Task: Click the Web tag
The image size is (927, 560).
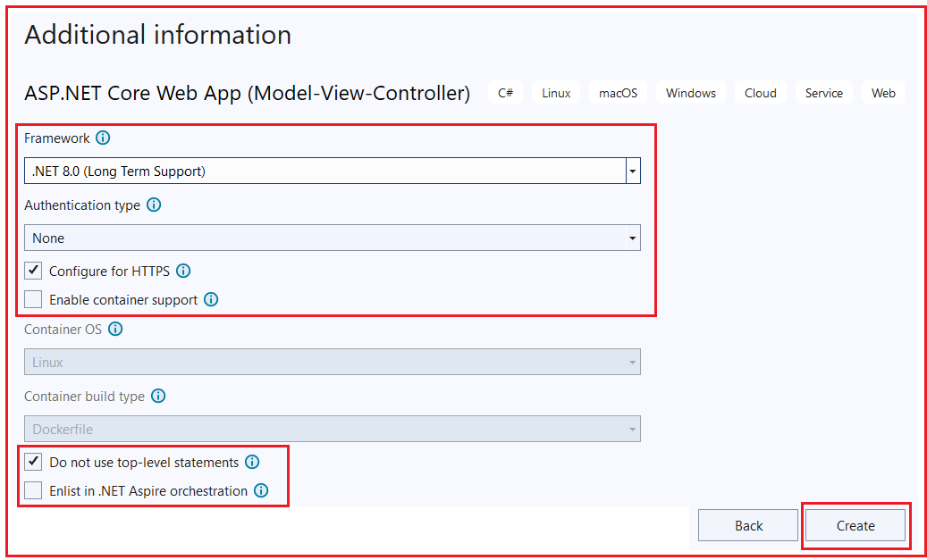Action: (884, 93)
